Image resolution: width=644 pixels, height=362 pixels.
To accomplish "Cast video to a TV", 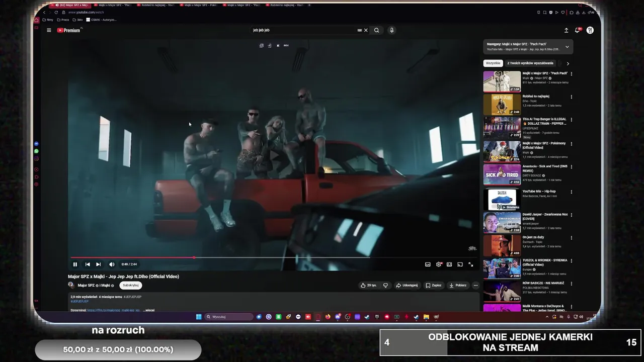I will 460,264.
